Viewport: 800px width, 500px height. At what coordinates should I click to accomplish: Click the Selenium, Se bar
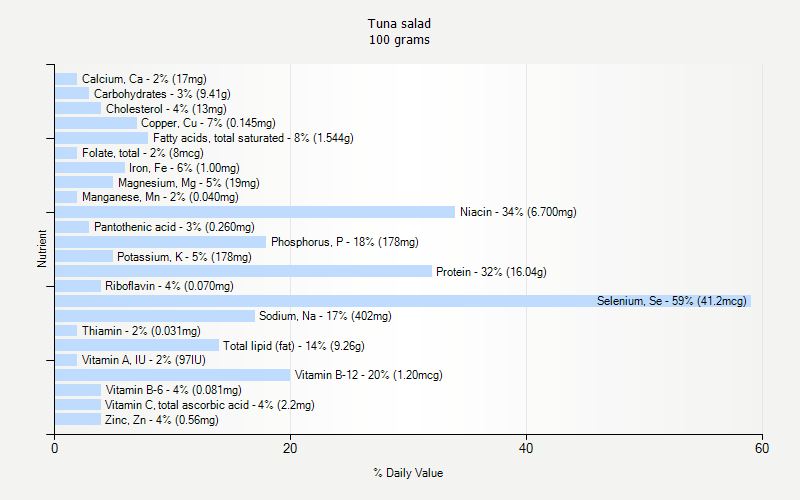[400, 301]
